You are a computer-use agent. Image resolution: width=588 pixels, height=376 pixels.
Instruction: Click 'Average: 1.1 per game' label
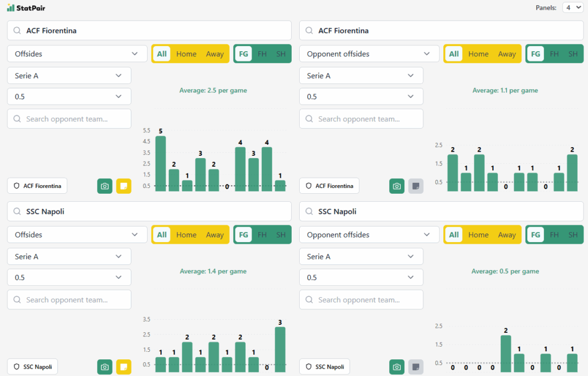pyautogui.click(x=505, y=90)
